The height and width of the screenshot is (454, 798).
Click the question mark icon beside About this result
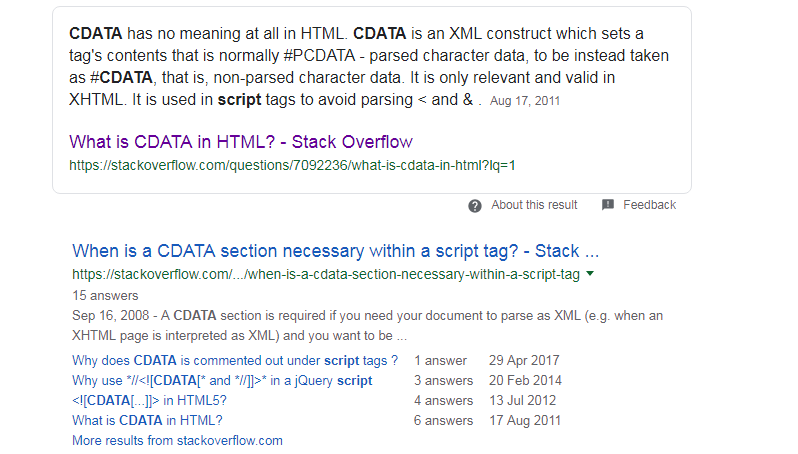coord(474,206)
